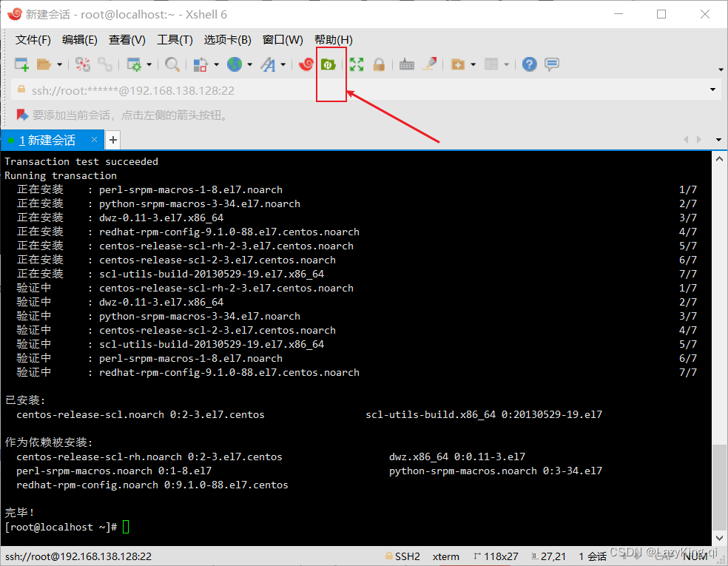728x566 pixels.
Task: Open the 工具(T) menu
Action: [175, 40]
